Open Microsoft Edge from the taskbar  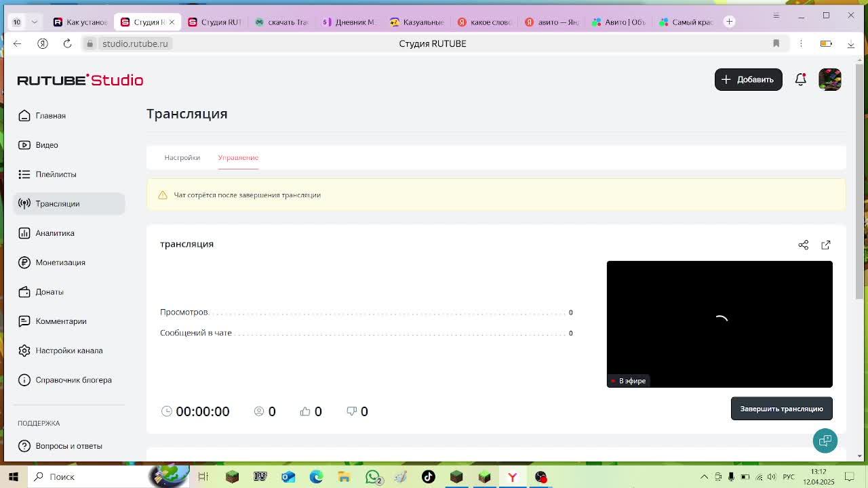(317, 476)
